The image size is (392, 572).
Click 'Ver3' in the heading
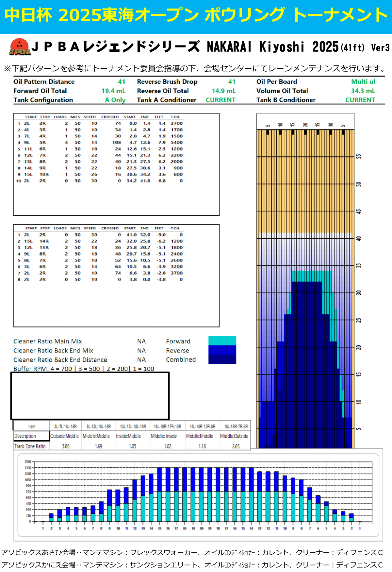click(380, 48)
